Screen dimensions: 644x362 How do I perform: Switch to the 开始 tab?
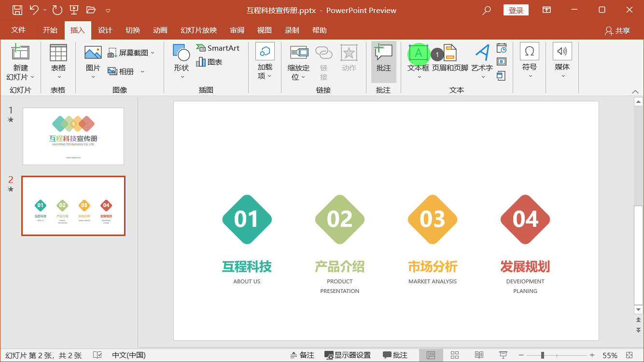[x=50, y=30]
